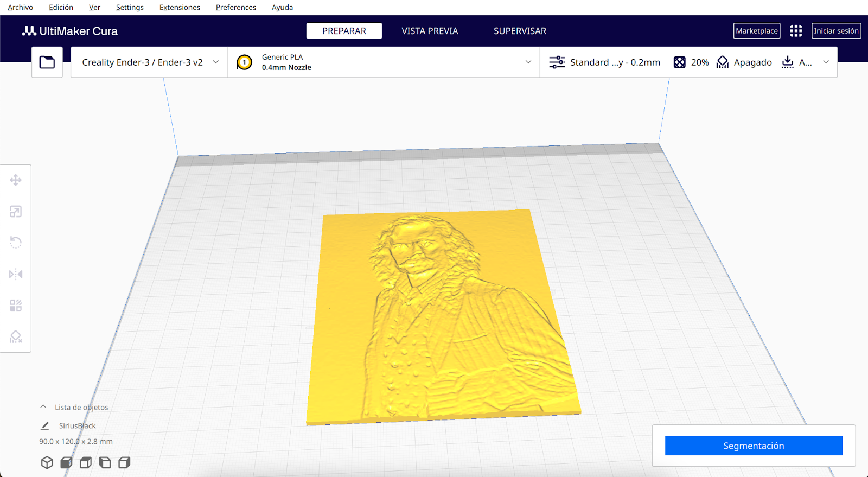Open file with the folder icon button
Image resolution: width=868 pixels, height=477 pixels.
(47, 62)
